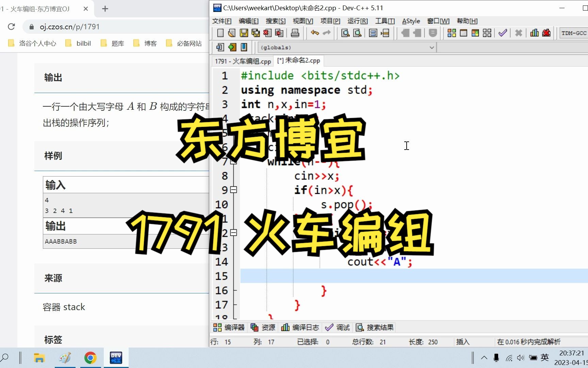Click the Compile & Run icon
Viewport: 588px width, 368px height.
coord(475,33)
